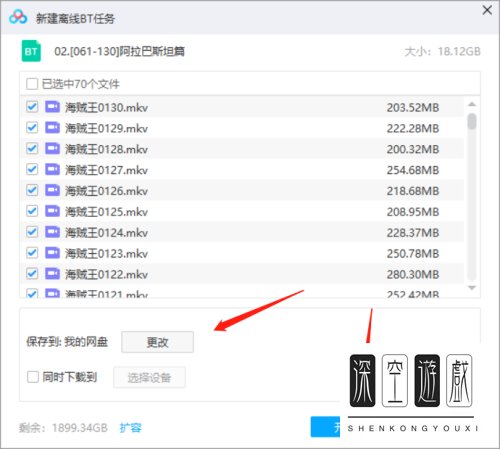Click video icon for 海贼王0126.mkv
The width and height of the screenshot is (500, 449).
click(x=52, y=191)
